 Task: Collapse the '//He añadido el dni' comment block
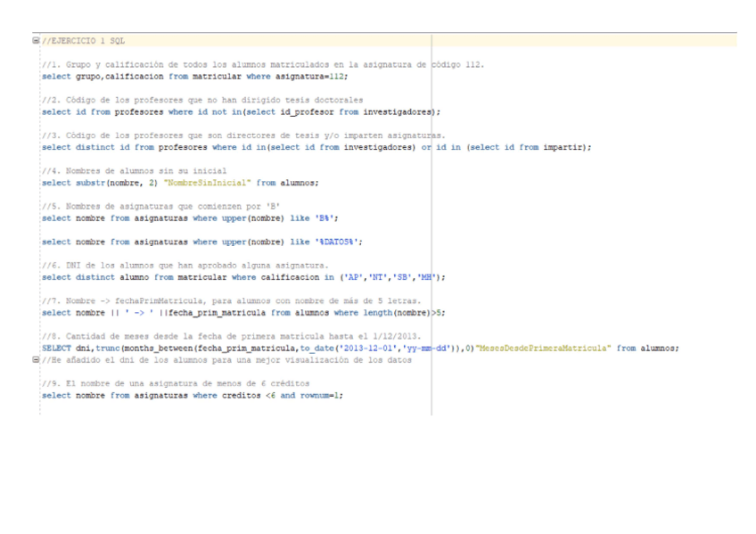[36, 360]
